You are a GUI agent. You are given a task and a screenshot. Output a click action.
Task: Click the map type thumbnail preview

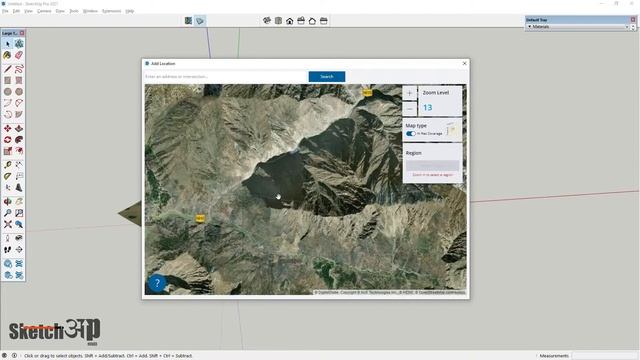pos(452,130)
